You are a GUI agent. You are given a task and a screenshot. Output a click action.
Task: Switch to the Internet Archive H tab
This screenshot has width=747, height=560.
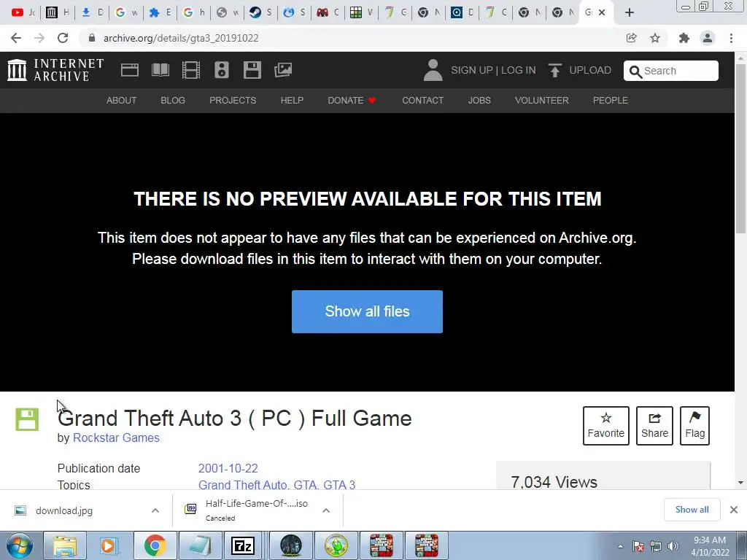click(57, 13)
